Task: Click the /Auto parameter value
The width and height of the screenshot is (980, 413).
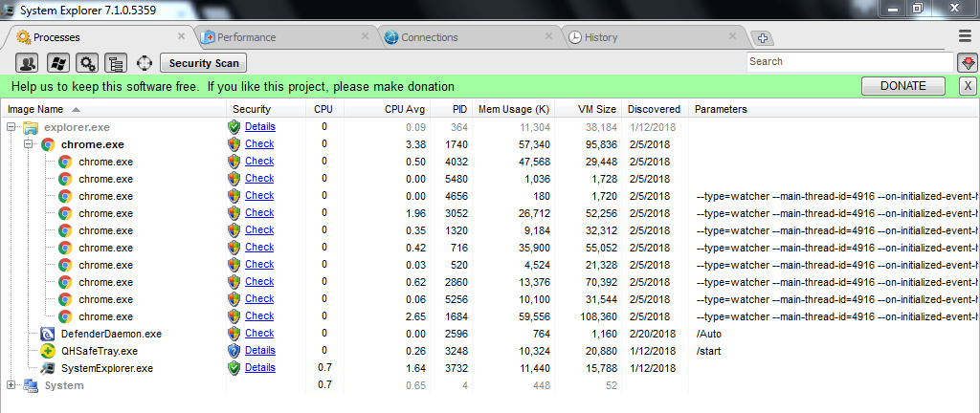Action: (709, 334)
